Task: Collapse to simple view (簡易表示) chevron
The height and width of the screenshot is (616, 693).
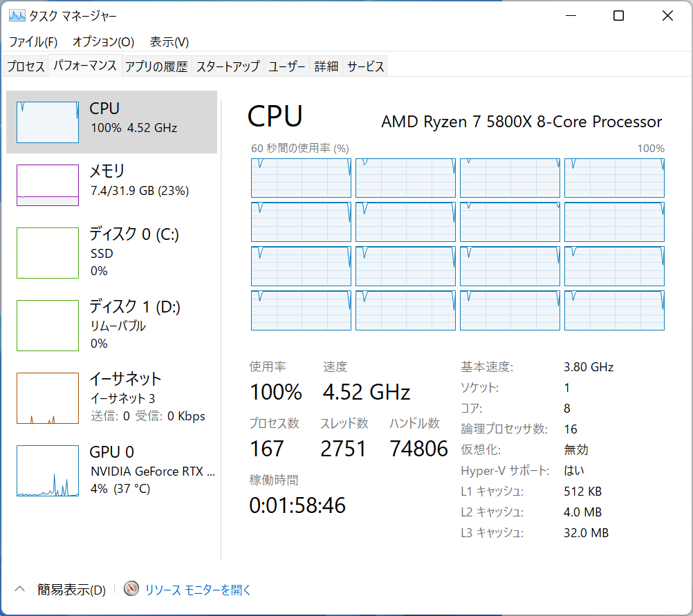Action: (x=20, y=589)
